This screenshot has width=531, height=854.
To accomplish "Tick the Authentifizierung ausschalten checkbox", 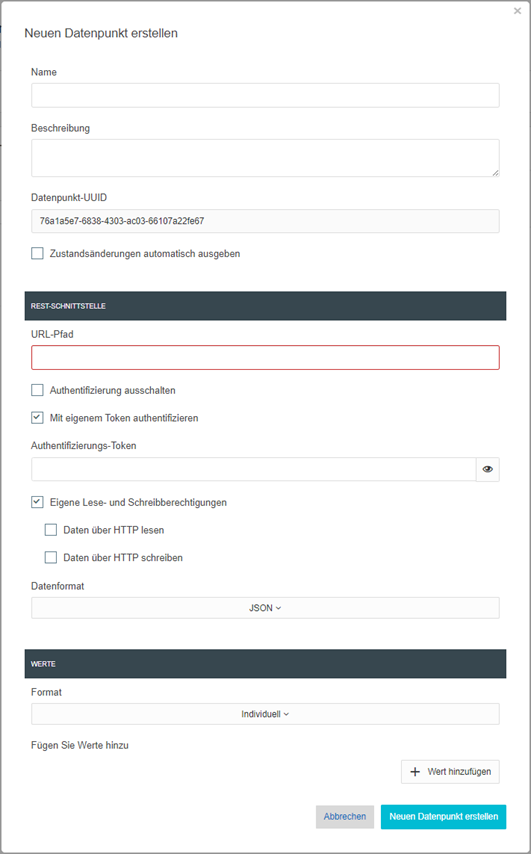I will (x=37, y=390).
